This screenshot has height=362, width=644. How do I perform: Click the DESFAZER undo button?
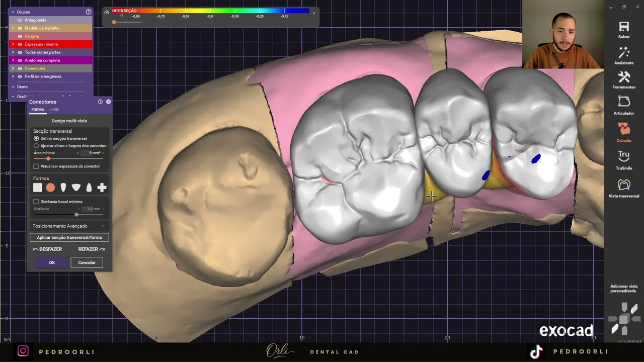pos(47,249)
